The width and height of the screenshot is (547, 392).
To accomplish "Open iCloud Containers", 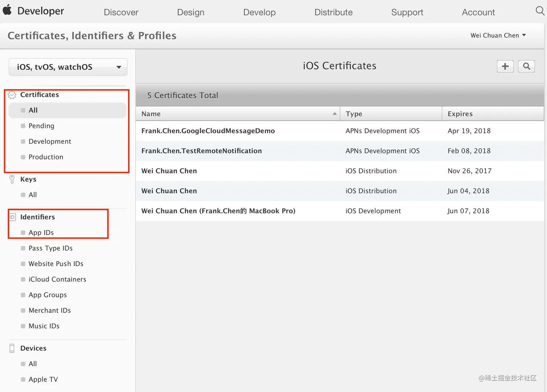I will click(x=57, y=279).
